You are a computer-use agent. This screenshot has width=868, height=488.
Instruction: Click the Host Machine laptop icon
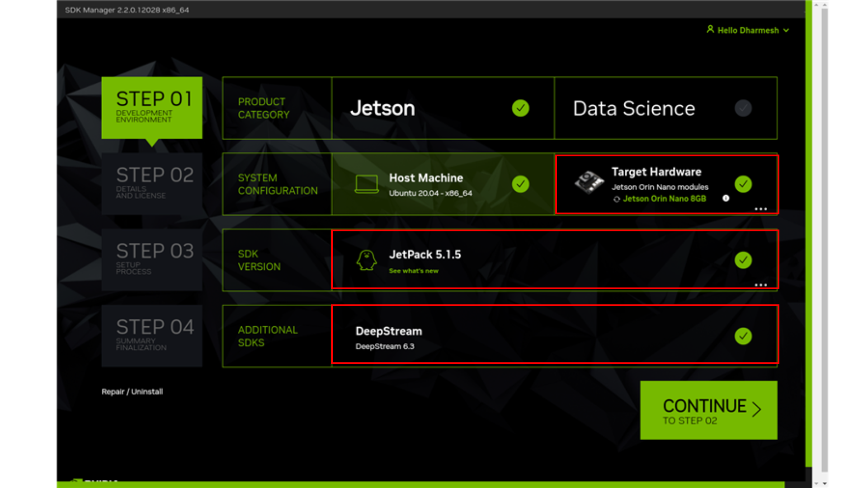[x=366, y=184]
